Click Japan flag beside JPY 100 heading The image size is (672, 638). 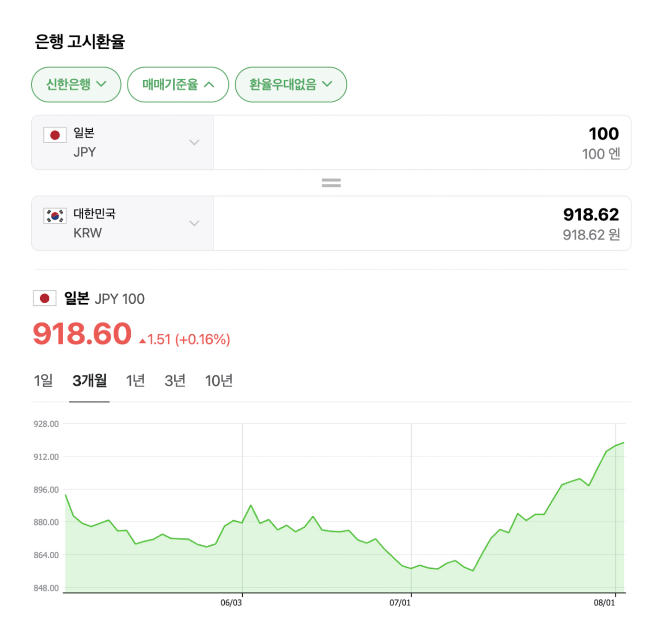pyautogui.click(x=45, y=298)
